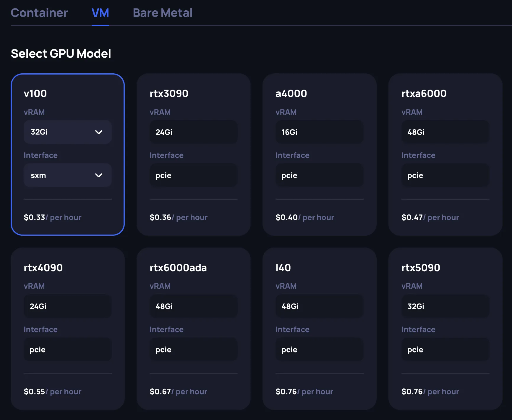Viewport: 512px width, 420px height.
Task: Open the v100 Interface dropdown
Action: [x=67, y=175]
